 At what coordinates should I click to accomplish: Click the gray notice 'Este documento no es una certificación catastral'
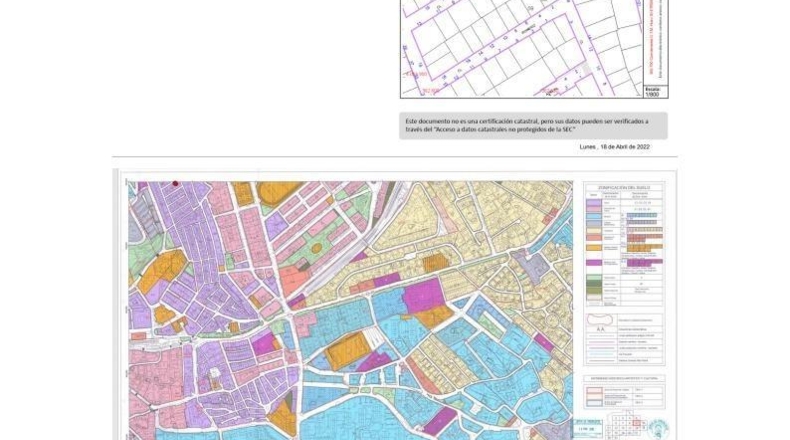534,125
